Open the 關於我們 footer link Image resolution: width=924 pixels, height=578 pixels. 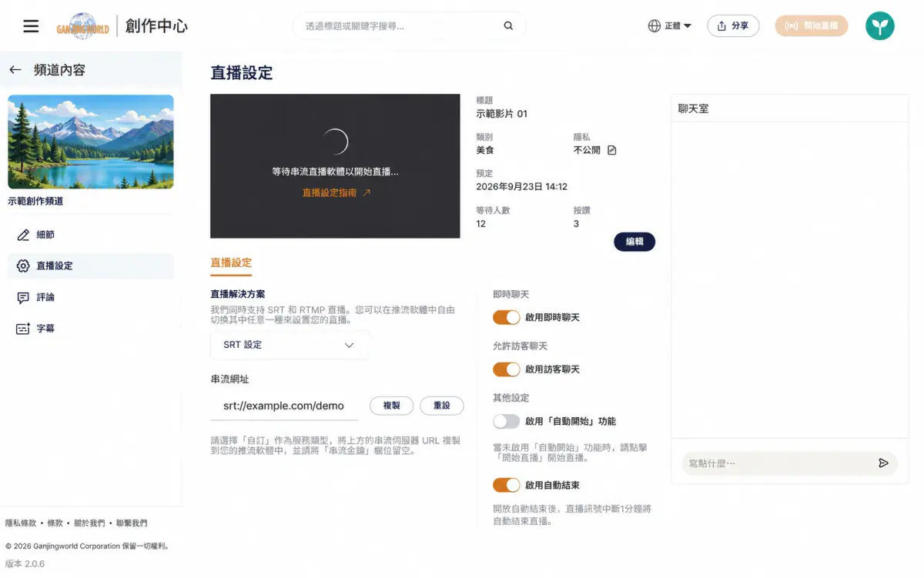[90, 523]
